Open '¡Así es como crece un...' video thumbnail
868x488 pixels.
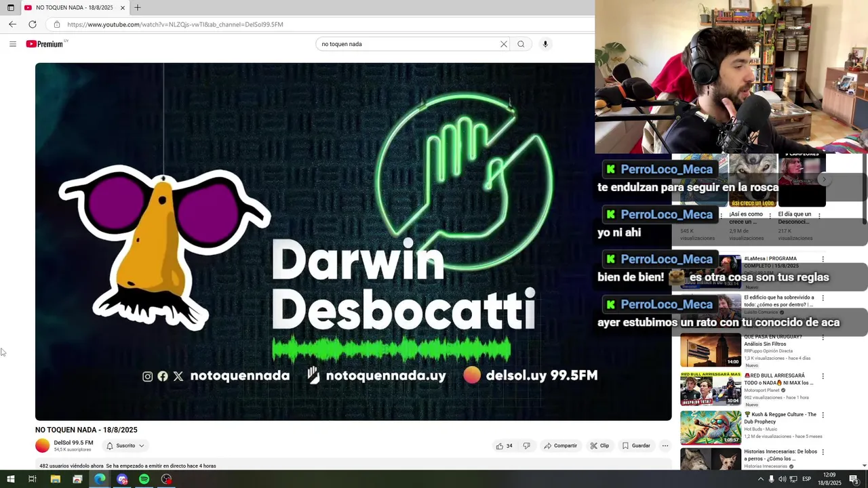coord(753,181)
